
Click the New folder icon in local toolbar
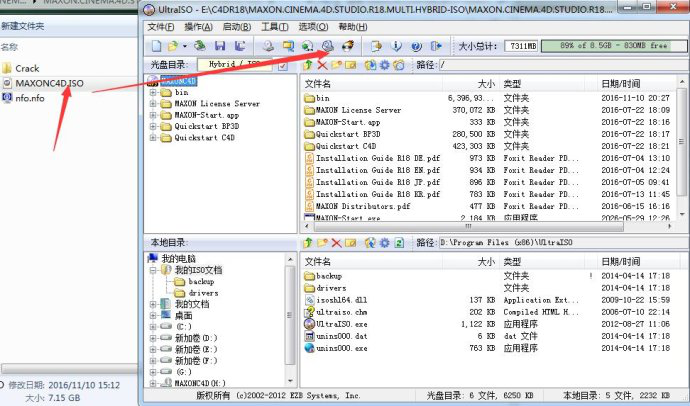(x=323, y=243)
